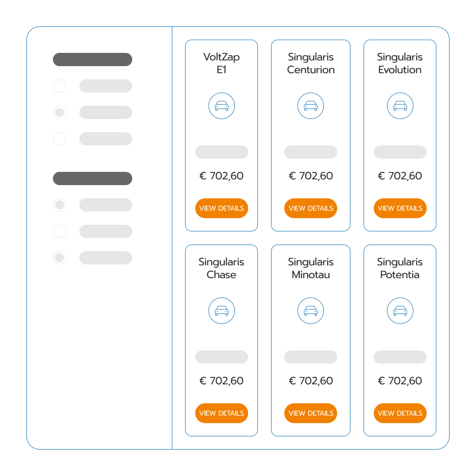Screen dimensions: 476x476
Task: View details for VoltZap E1
Action: point(222,208)
